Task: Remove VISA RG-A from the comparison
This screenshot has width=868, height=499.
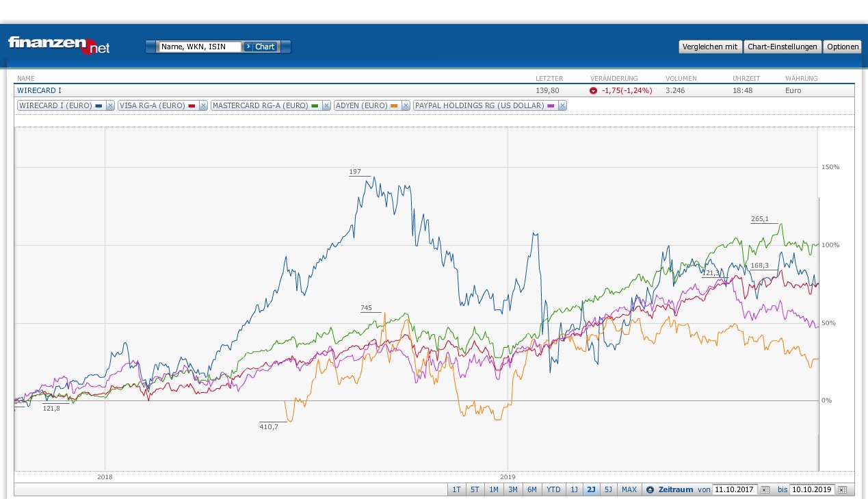Action: pos(203,105)
